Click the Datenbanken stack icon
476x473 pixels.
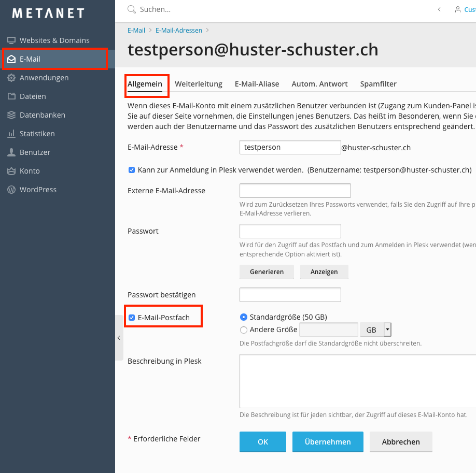point(11,115)
